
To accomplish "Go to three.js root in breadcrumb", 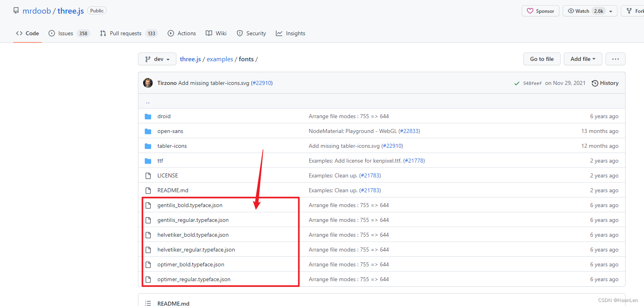I will point(190,59).
